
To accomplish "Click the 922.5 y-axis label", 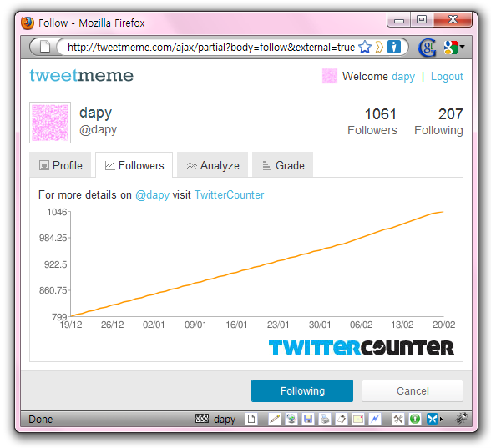I will pyautogui.click(x=55, y=264).
